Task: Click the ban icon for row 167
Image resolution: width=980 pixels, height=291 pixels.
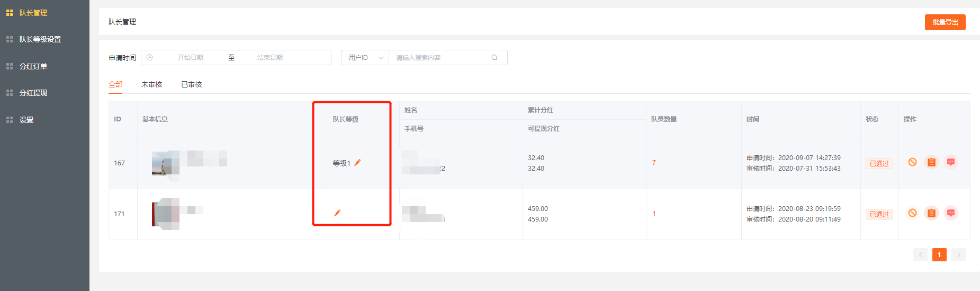Action: click(x=912, y=162)
